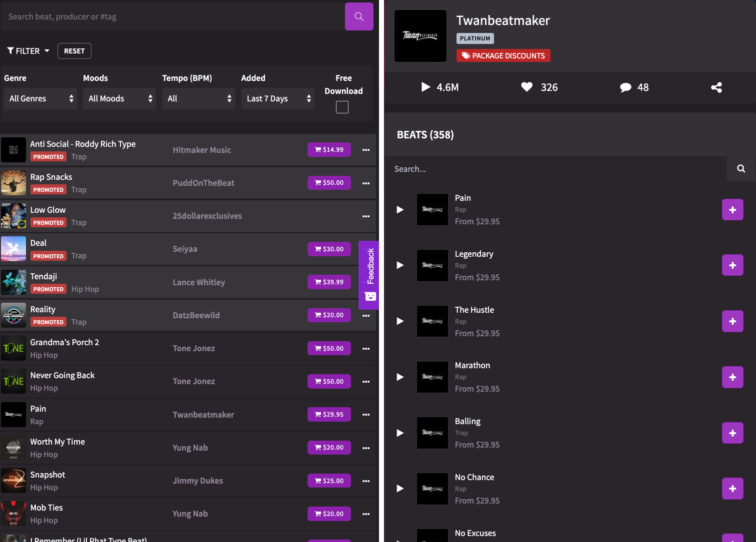The image size is (756, 542).
Task: Click the Rap Snacks thumbnail
Action: coord(13,183)
